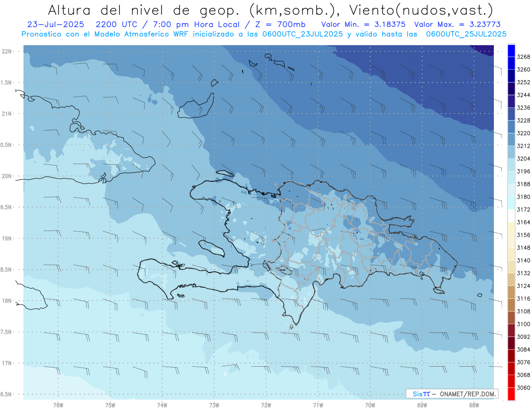
Task: Click the color bar label "3236"
Action: pyautogui.click(x=524, y=107)
